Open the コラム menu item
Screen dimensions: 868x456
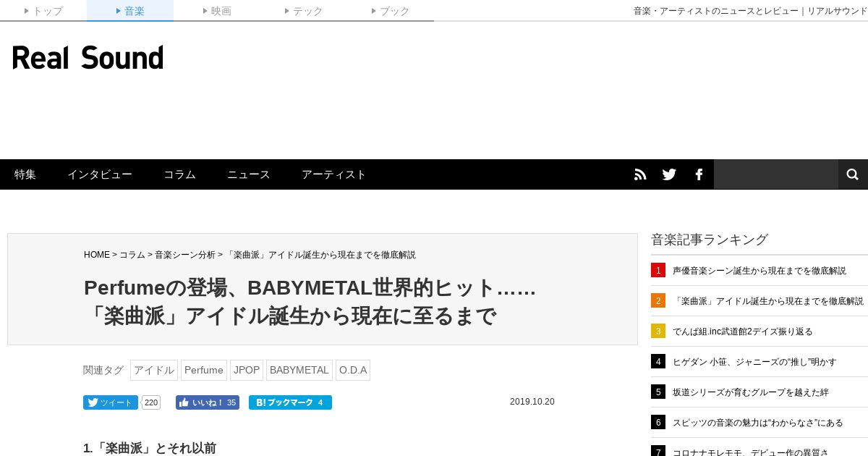click(x=179, y=174)
